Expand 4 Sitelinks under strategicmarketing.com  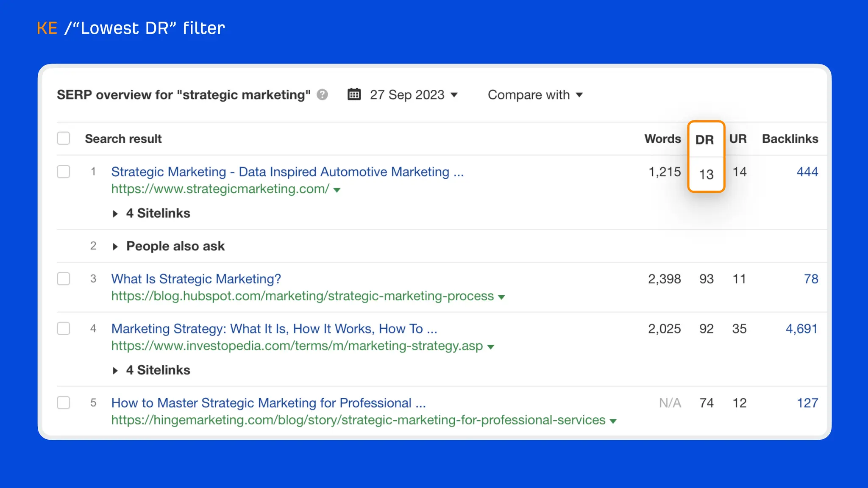152,213
